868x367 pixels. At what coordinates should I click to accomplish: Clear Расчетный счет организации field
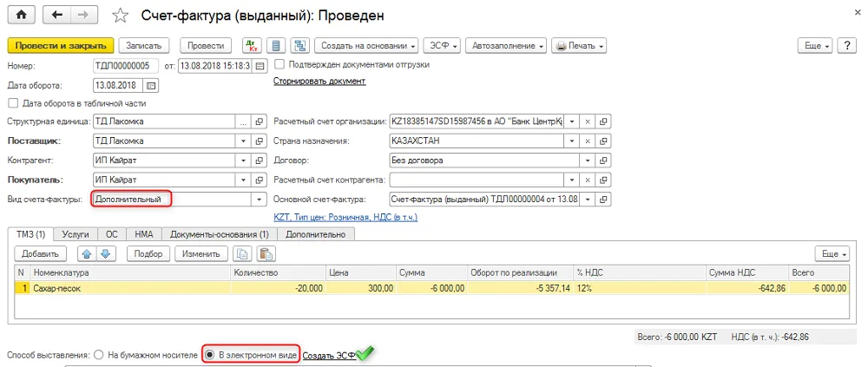coord(588,121)
